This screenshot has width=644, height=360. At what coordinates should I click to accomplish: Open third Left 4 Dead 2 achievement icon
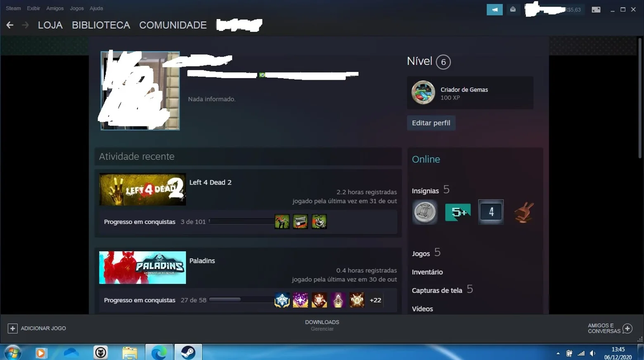click(x=319, y=222)
